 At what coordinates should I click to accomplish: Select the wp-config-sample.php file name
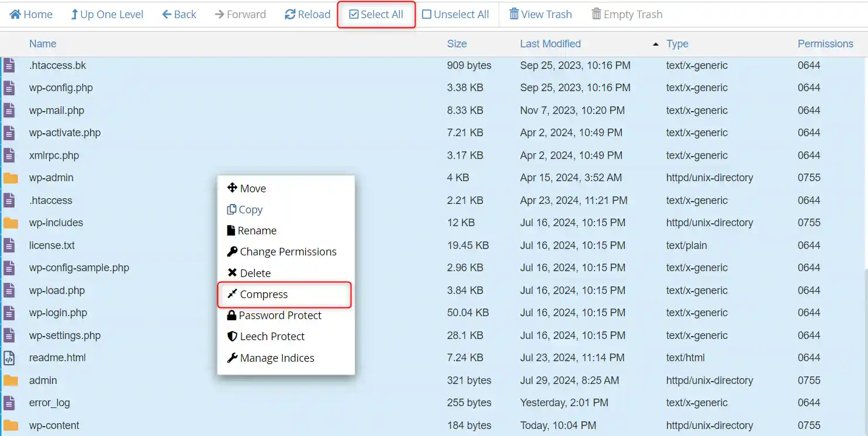[x=79, y=268]
